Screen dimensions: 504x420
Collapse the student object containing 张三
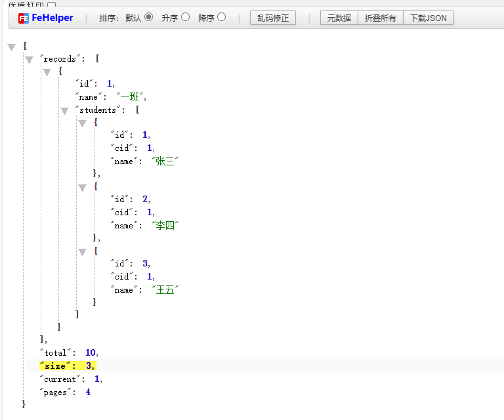click(x=82, y=123)
